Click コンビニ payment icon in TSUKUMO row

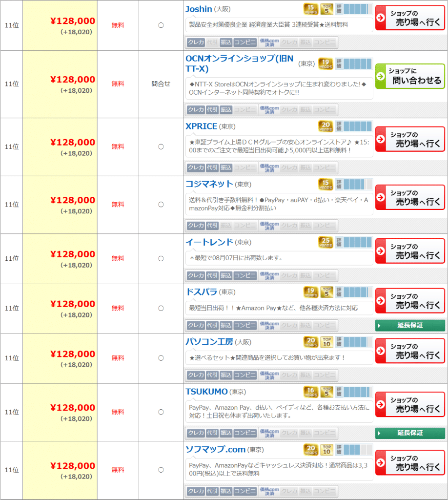pos(245,433)
